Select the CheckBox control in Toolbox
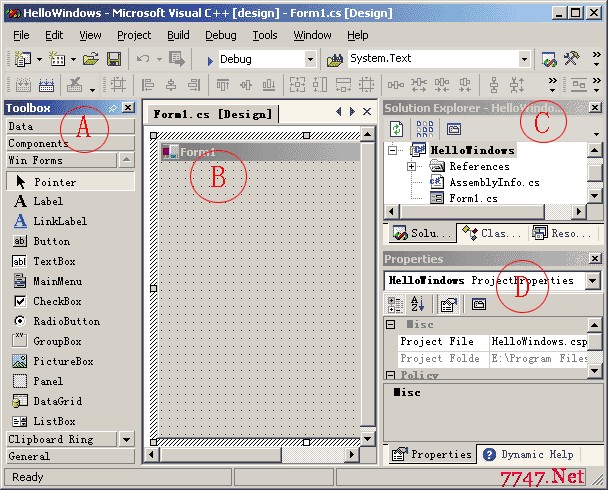This screenshot has width=608, height=490. tap(71, 301)
